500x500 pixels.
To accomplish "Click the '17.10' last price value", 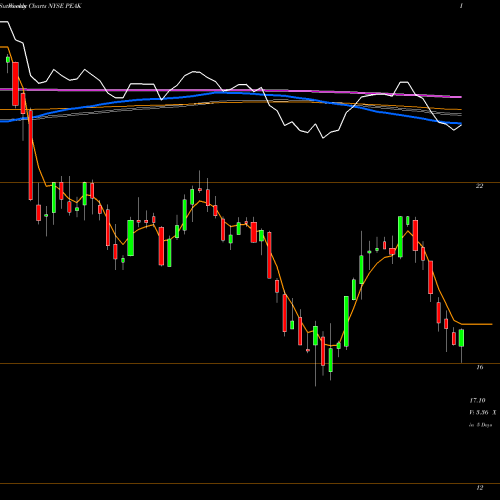I will point(477,400).
